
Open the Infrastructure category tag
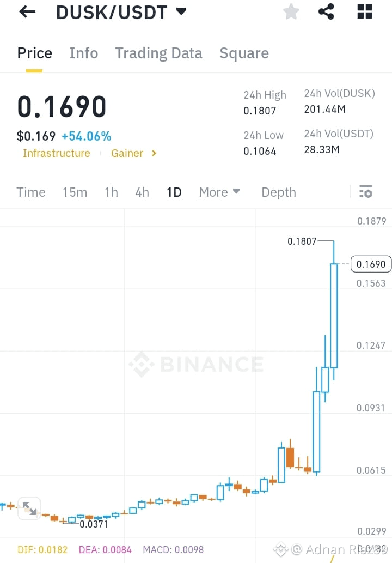(57, 153)
